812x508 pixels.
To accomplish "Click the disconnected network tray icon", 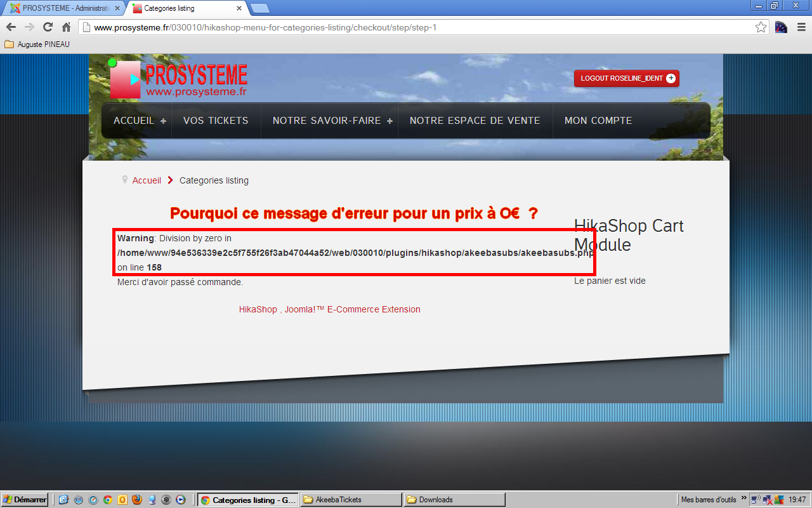I will click(x=768, y=500).
